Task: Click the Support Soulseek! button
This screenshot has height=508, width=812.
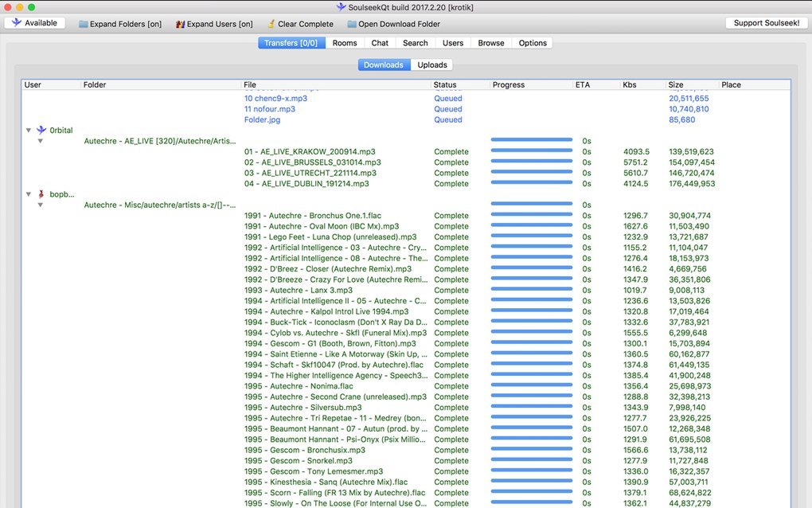Action: pos(767,23)
